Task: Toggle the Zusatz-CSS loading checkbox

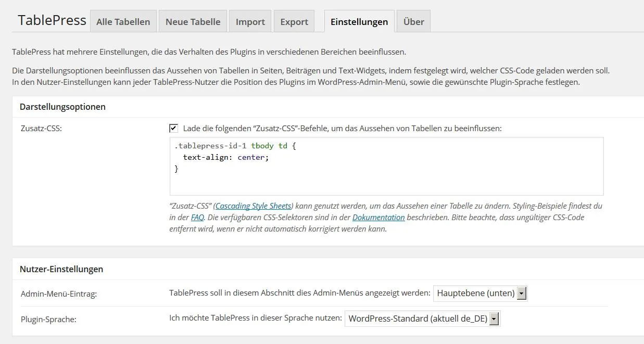Action: click(x=173, y=128)
